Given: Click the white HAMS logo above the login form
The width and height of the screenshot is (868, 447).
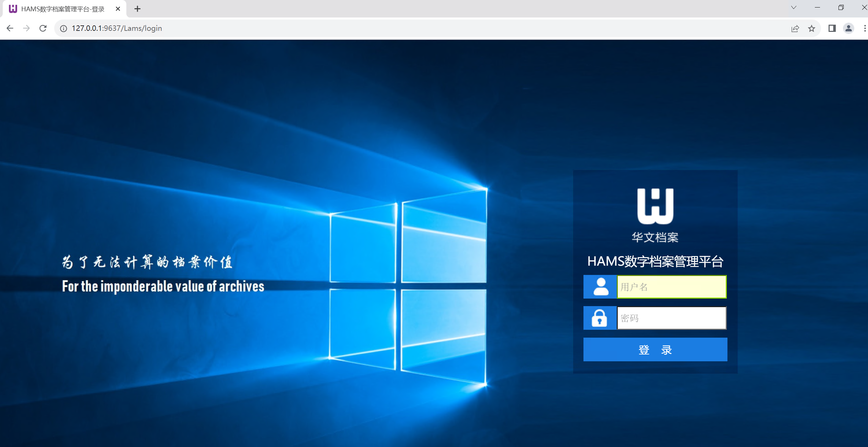Looking at the screenshot, I should 655,206.
